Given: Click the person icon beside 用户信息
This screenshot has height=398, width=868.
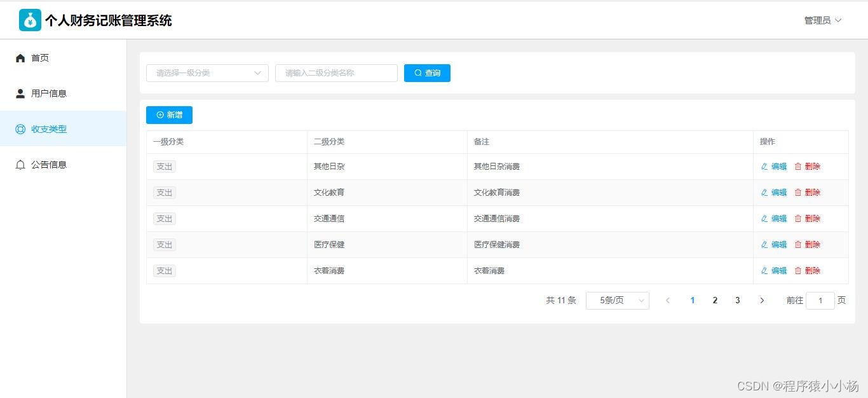Looking at the screenshot, I should tap(20, 93).
